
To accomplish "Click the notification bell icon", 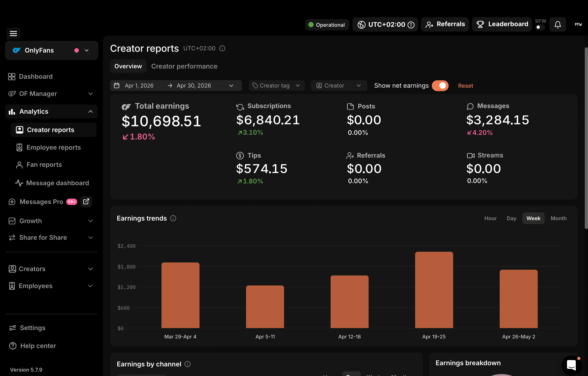I will click(557, 24).
